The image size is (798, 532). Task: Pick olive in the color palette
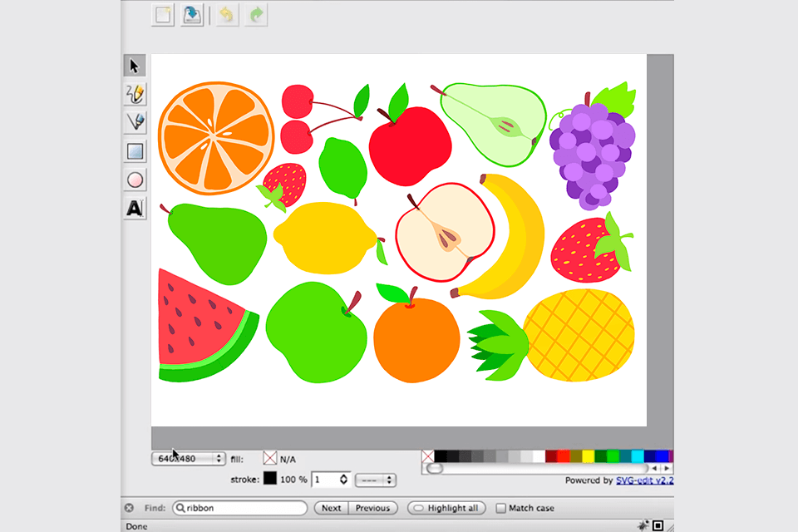pos(576,456)
